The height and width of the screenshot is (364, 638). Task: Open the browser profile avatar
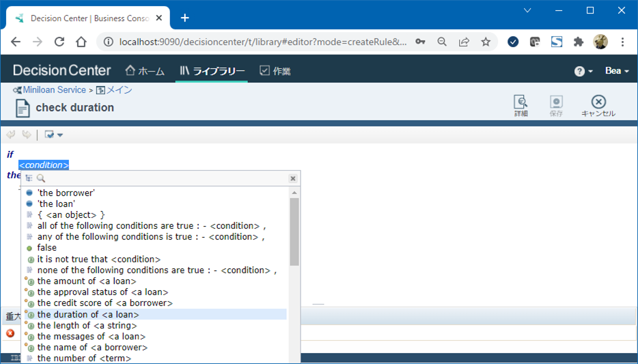600,42
